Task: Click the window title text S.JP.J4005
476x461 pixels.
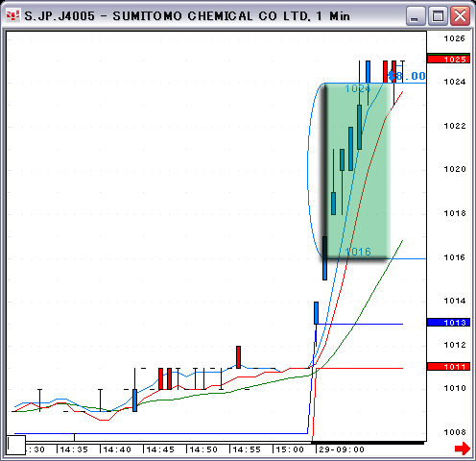Action: point(59,16)
